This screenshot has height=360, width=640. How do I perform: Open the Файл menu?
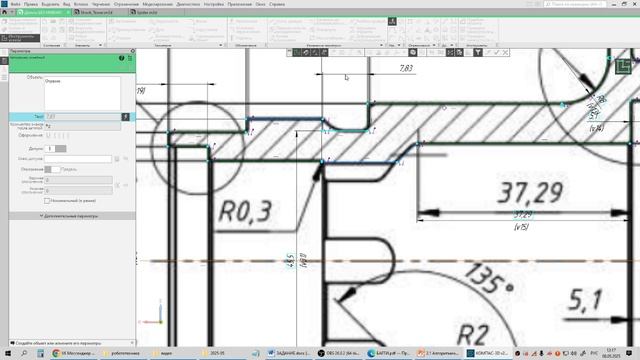pyautogui.click(x=16, y=4)
